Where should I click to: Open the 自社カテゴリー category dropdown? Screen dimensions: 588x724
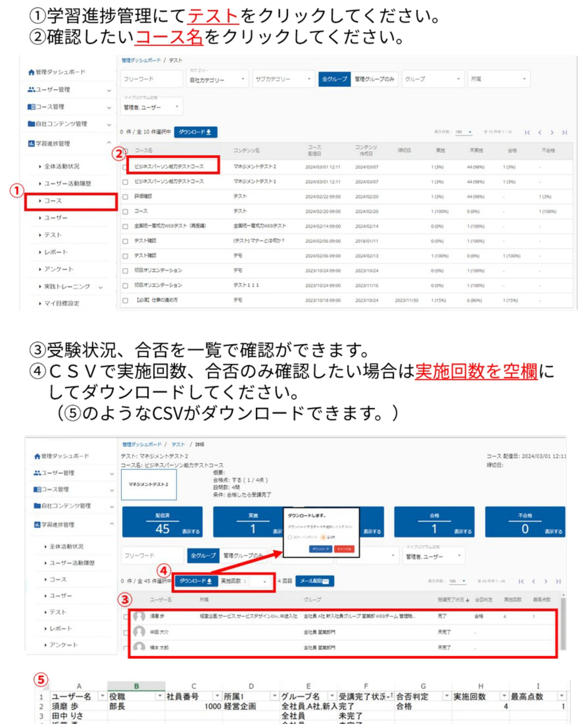tap(217, 79)
